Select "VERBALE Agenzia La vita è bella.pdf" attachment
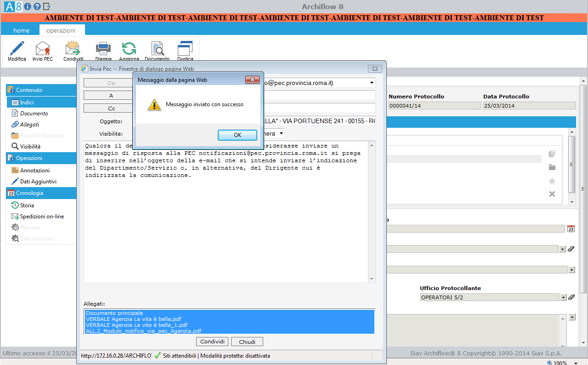This screenshot has width=588, height=365. coord(230,319)
